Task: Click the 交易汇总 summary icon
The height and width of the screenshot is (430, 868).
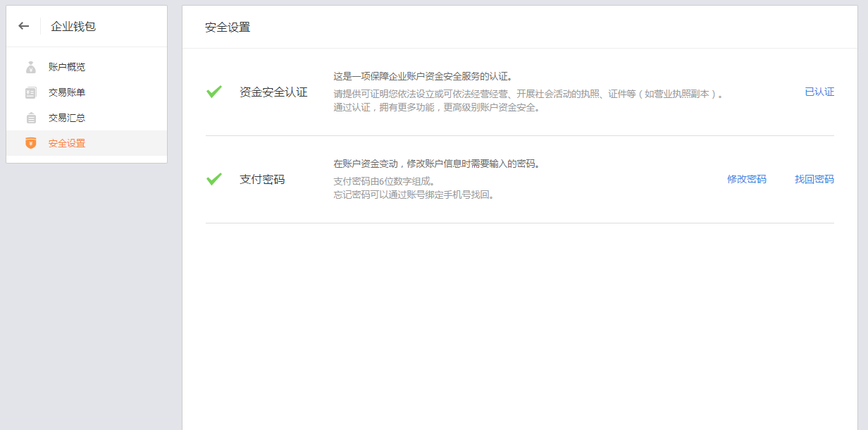Action: [x=30, y=118]
